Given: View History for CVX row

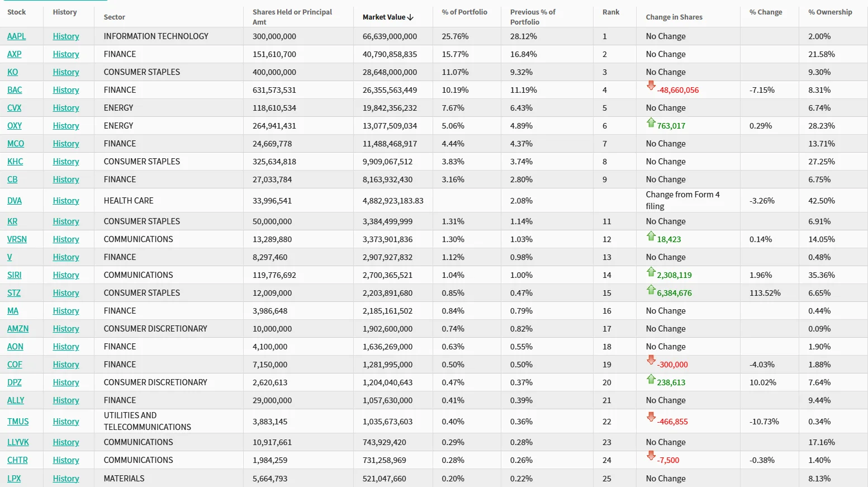Looking at the screenshot, I should coord(66,108).
